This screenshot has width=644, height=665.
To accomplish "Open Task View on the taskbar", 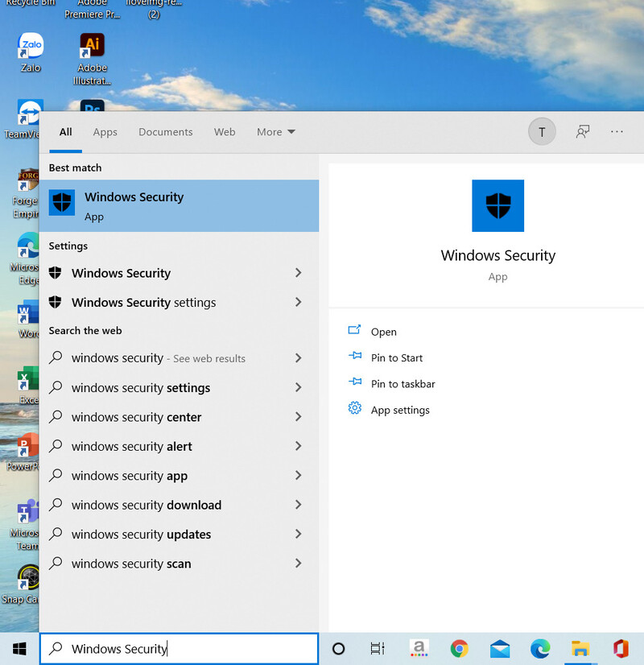I will click(x=378, y=648).
